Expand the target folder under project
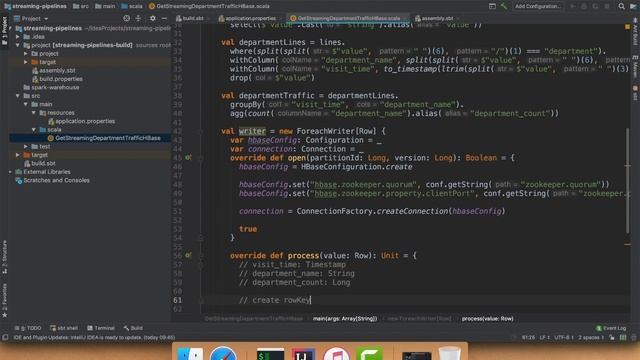The image size is (640, 360). pyautogui.click(x=26, y=62)
